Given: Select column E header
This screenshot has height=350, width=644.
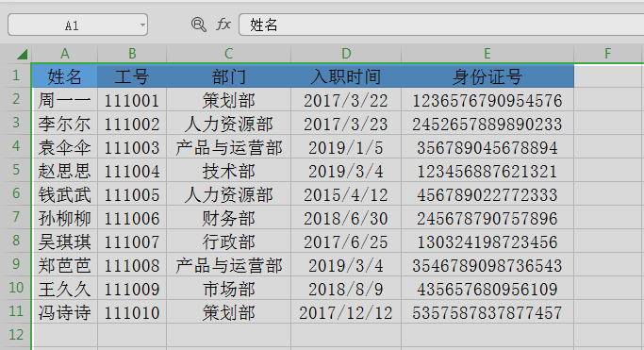Looking at the screenshot, I should 487,54.
